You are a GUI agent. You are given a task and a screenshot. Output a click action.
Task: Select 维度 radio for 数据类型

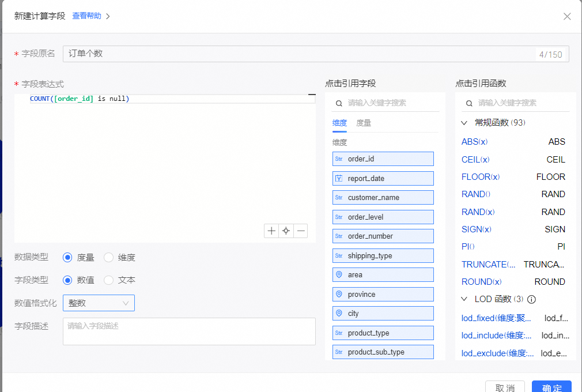point(109,258)
